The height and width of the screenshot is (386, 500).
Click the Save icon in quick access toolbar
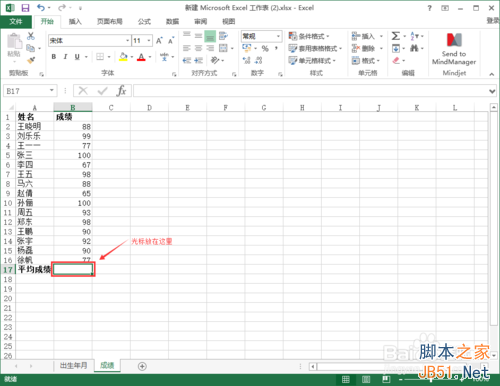tap(25, 7)
